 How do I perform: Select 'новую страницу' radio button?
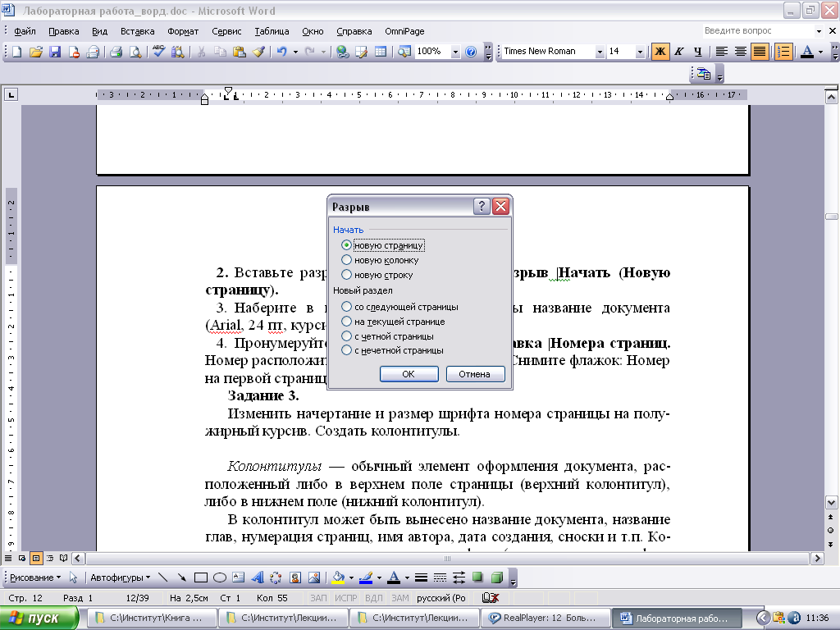click(347, 245)
